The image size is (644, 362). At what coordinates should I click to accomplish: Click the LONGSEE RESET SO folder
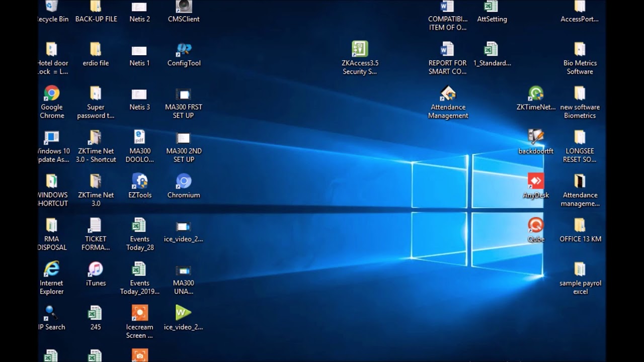580,146
